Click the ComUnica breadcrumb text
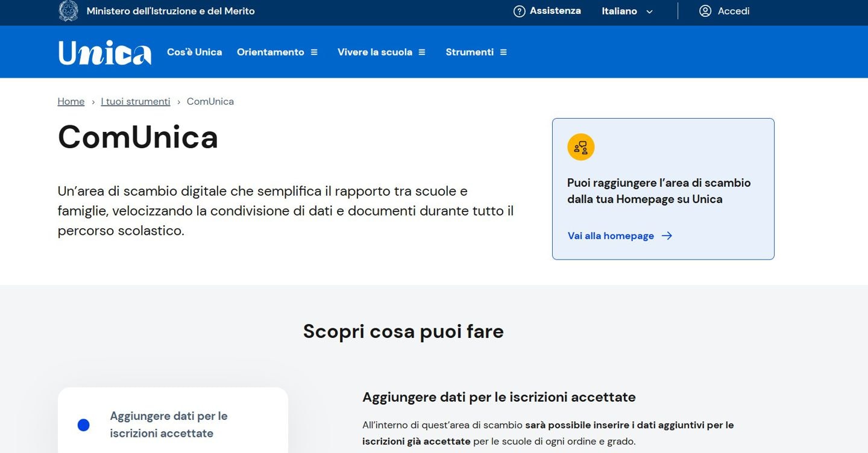The width and height of the screenshot is (868, 453). point(210,102)
